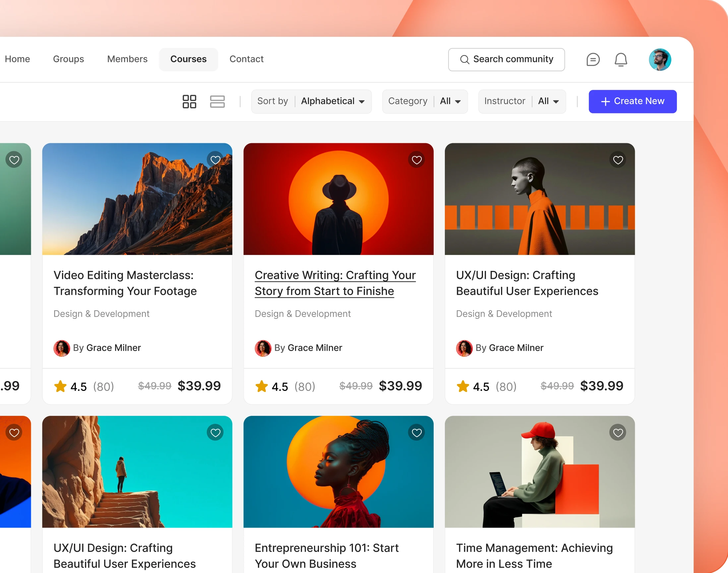Select the Courses tab

(188, 59)
